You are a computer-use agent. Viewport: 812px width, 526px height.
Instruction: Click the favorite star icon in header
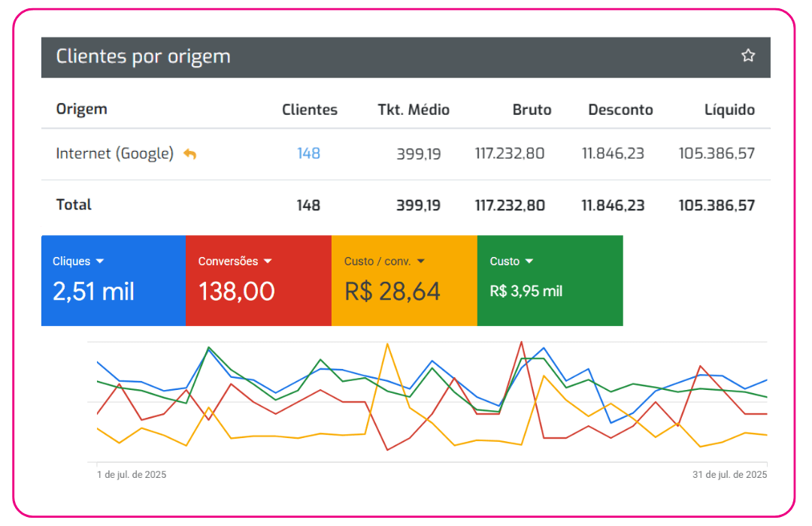tap(747, 56)
